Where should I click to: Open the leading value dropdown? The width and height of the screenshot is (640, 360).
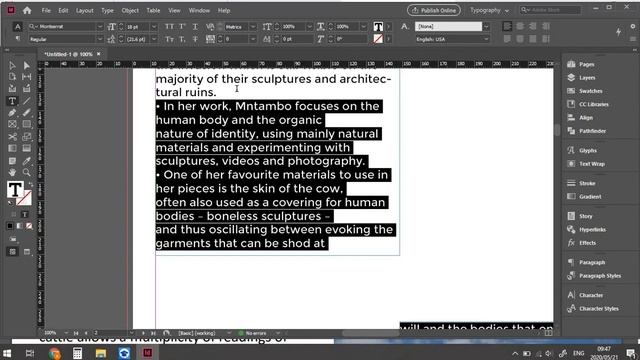click(154, 39)
